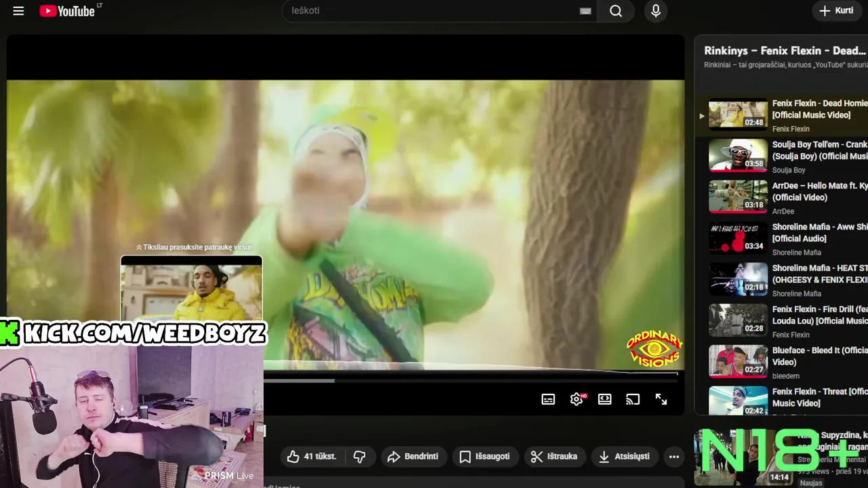The width and height of the screenshot is (868, 488).
Task: Create clip with Ištrauka button
Action: [554, 457]
